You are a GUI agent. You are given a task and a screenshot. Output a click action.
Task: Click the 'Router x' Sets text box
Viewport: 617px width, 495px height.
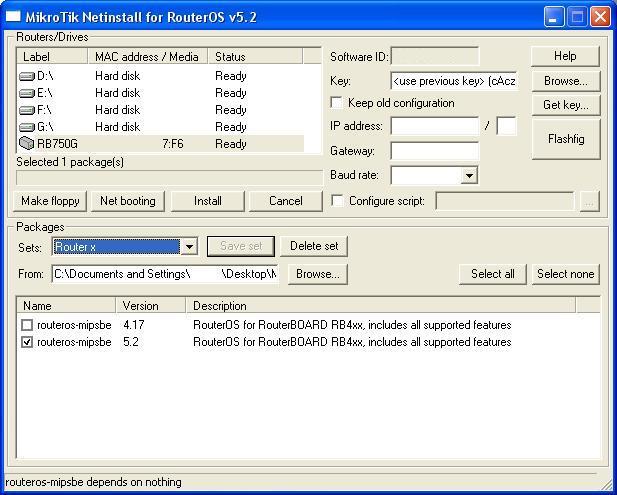(x=117, y=247)
